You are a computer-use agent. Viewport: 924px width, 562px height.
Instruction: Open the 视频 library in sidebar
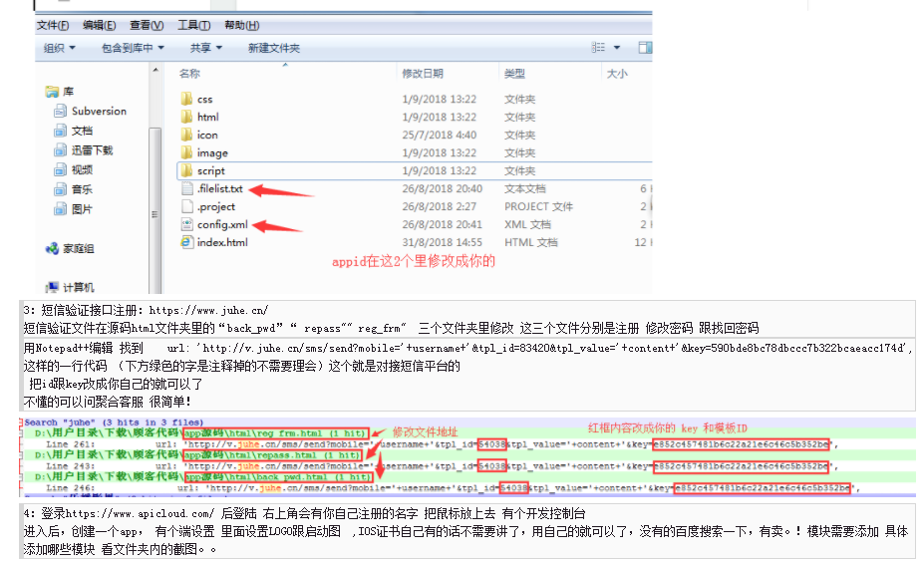(73, 169)
